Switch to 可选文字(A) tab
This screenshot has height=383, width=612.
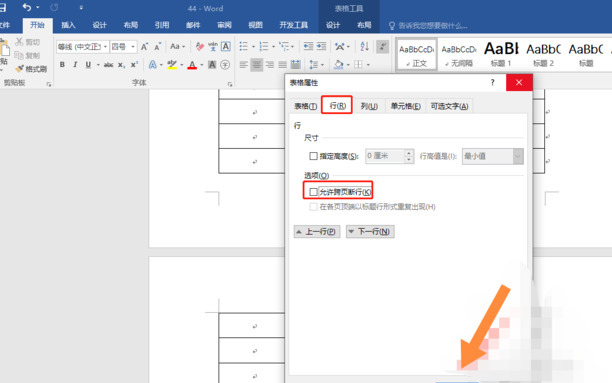coord(449,106)
